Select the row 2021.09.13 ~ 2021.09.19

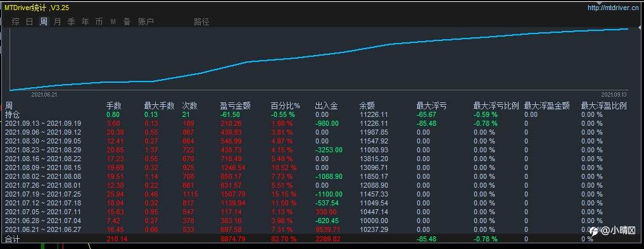[x=322, y=123]
